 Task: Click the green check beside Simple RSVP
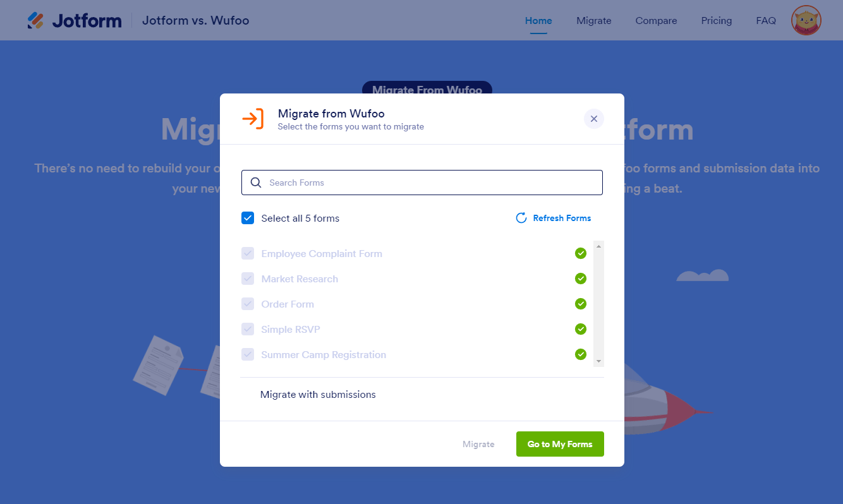pos(581,329)
